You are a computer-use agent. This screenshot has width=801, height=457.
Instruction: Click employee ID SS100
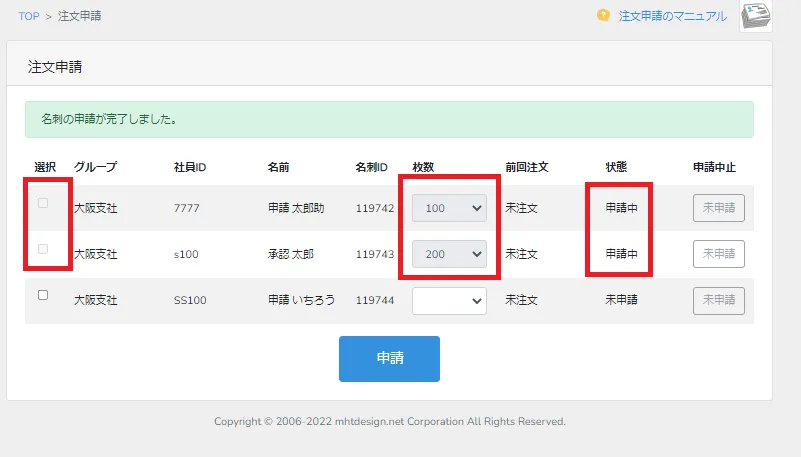coord(190,300)
